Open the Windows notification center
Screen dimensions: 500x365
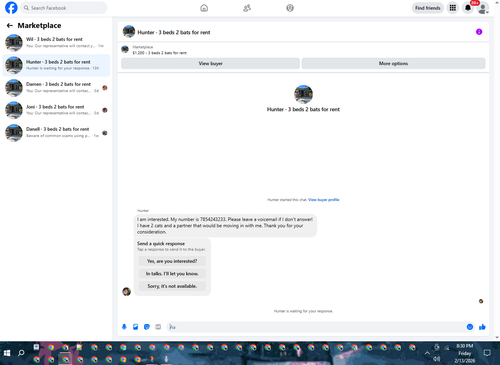[487, 353]
